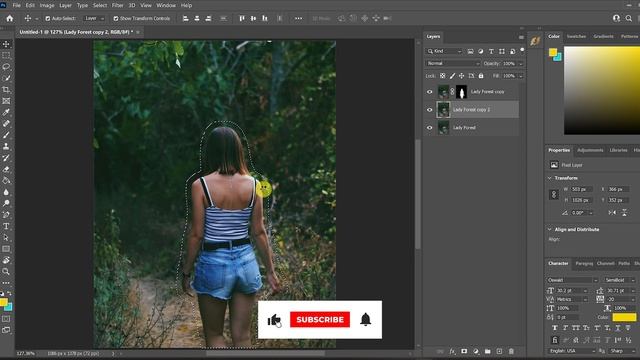Image resolution: width=640 pixels, height=360 pixels.
Task: Click the Character text Color swatch
Action: 624,317
